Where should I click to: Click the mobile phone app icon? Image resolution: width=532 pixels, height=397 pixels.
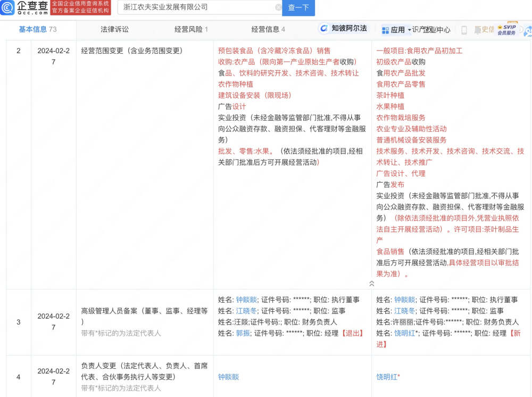pos(464,30)
